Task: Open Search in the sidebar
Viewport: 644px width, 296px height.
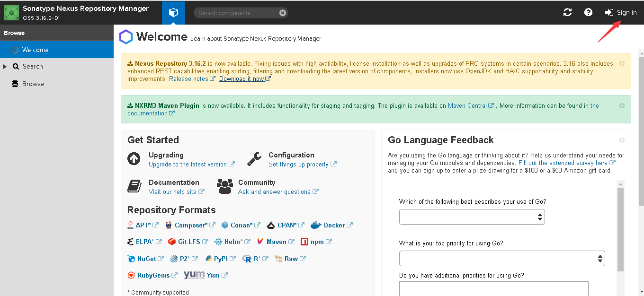Action: [x=33, y=67]
